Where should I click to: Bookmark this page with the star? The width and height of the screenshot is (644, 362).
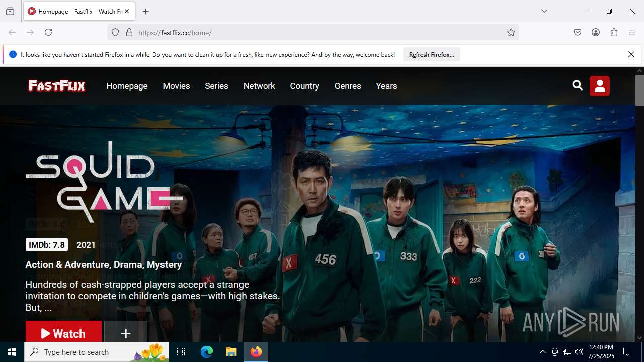coord(511,32)
